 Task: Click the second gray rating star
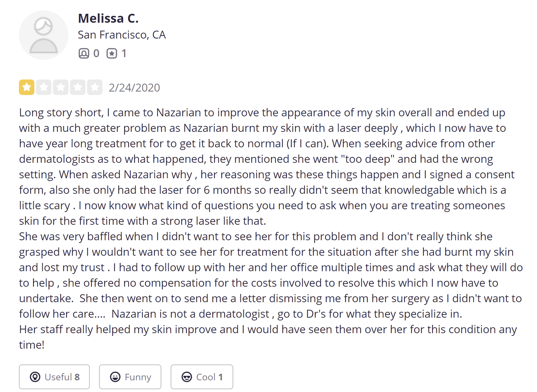click(44, 87)
